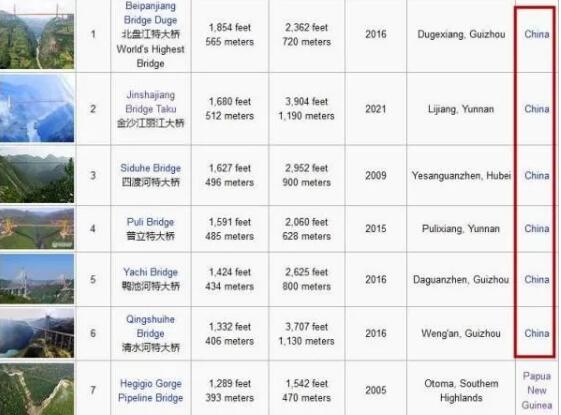Click China link in Qingshuihe row
561x415 pixels.
click(537, 333)
